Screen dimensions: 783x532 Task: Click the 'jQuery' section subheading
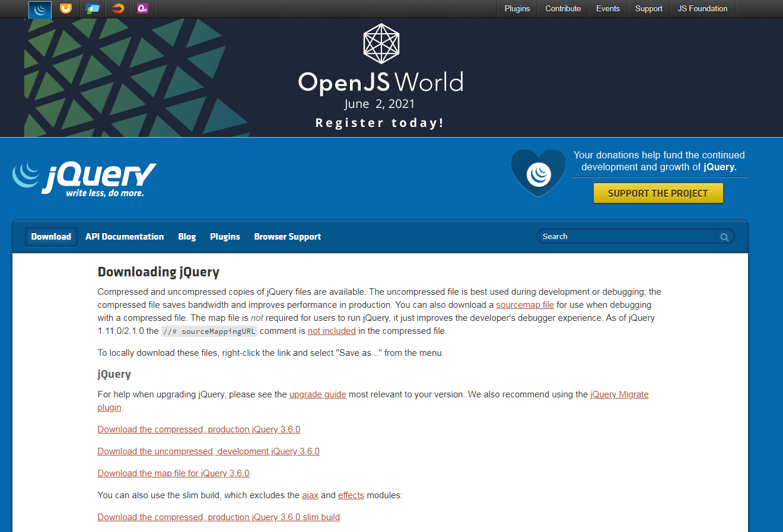(114, 374)
